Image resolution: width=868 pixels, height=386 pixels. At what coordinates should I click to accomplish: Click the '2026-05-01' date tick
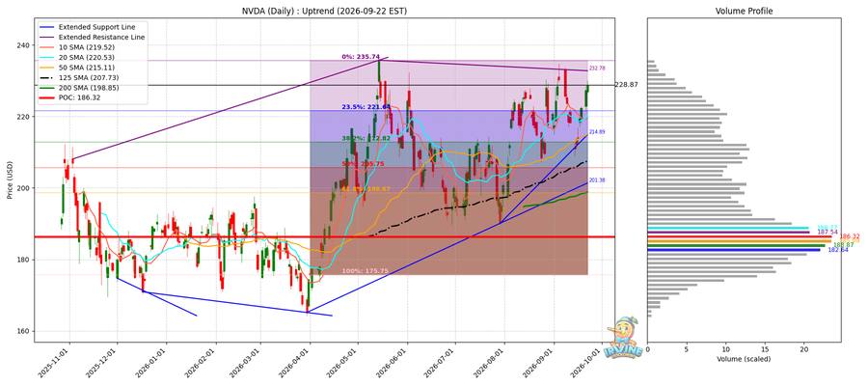(343, 363)
